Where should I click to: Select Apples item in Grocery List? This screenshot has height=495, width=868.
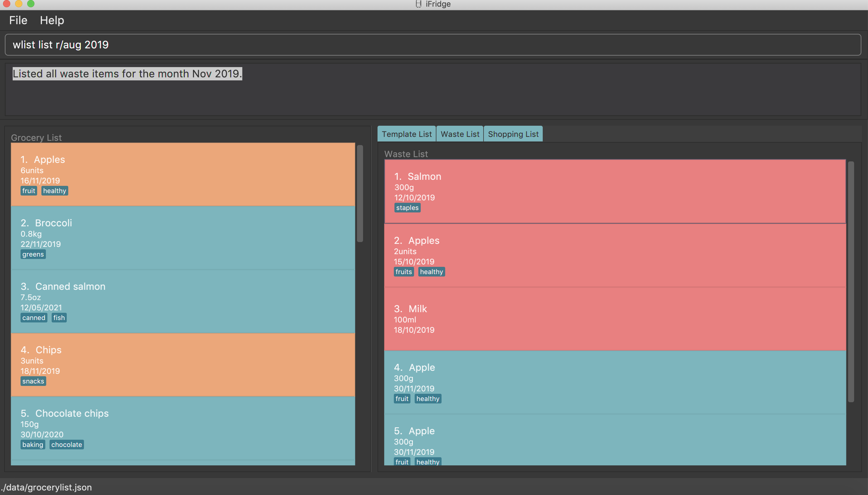pos(183,174)
